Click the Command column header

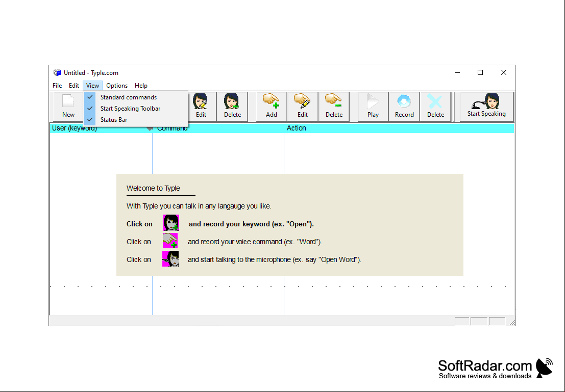pos(218,128)
